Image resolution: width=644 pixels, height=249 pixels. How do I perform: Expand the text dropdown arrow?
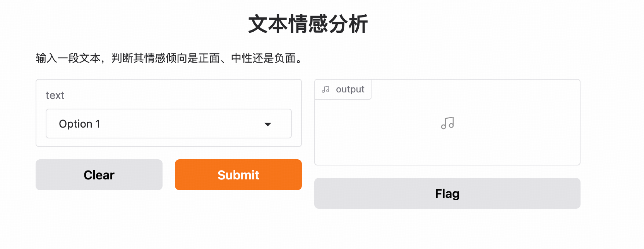pos(267,124)
